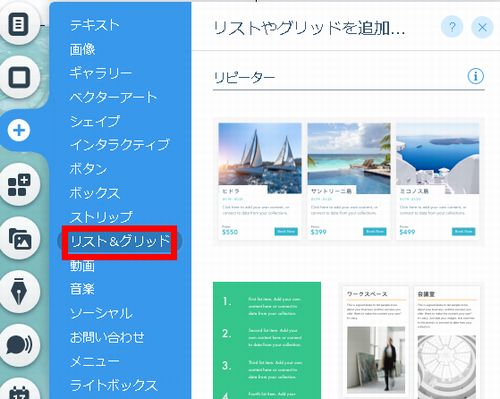Open the Blog pen nib icon
500x399 pixels.
tap(19, 292)
